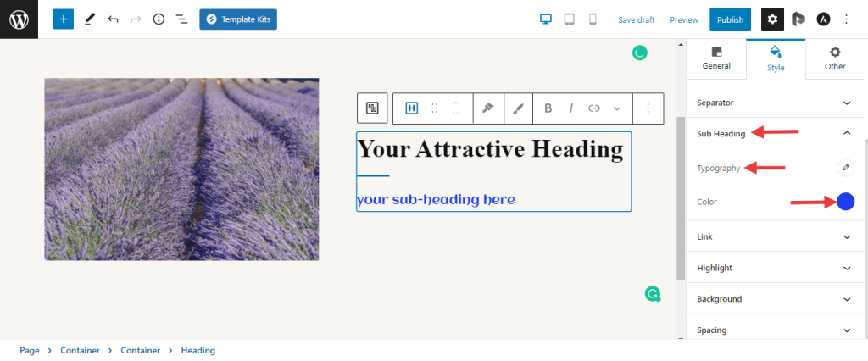Click the WordPress logo icon
Screen dimensions: 868x361
pyautogui.click(x=19, y=19)
